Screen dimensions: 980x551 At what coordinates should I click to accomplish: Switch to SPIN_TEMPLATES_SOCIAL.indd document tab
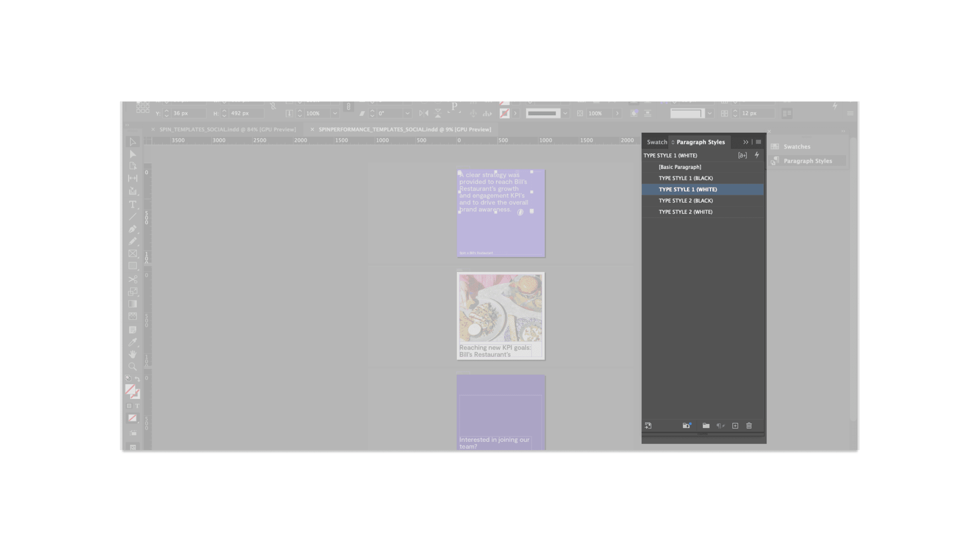[x=227, y=130]
